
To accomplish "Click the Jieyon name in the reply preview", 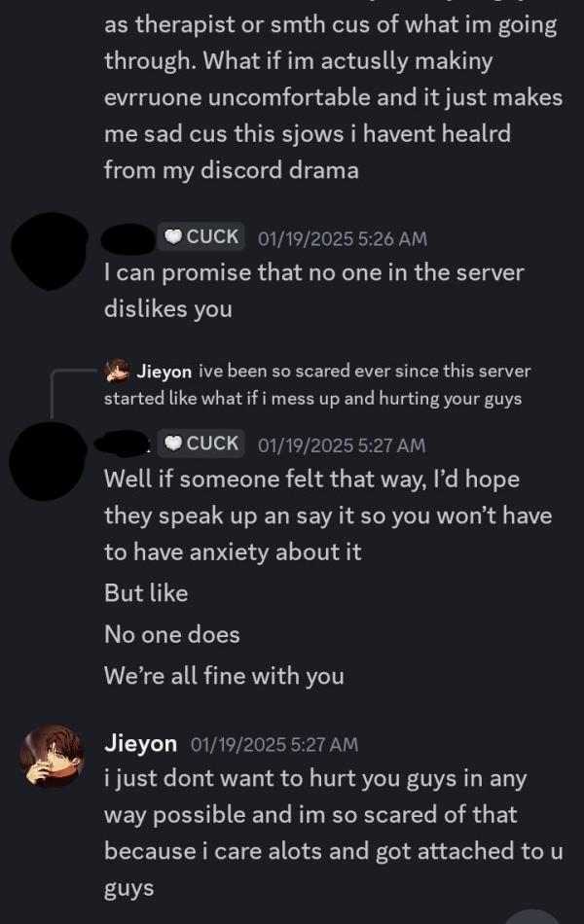I will 164,372.
